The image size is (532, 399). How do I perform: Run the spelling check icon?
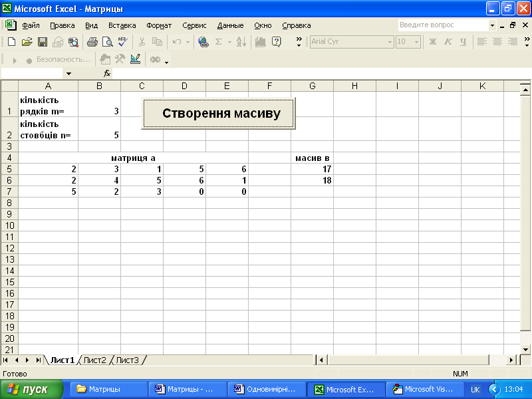(x=123, y=42)
